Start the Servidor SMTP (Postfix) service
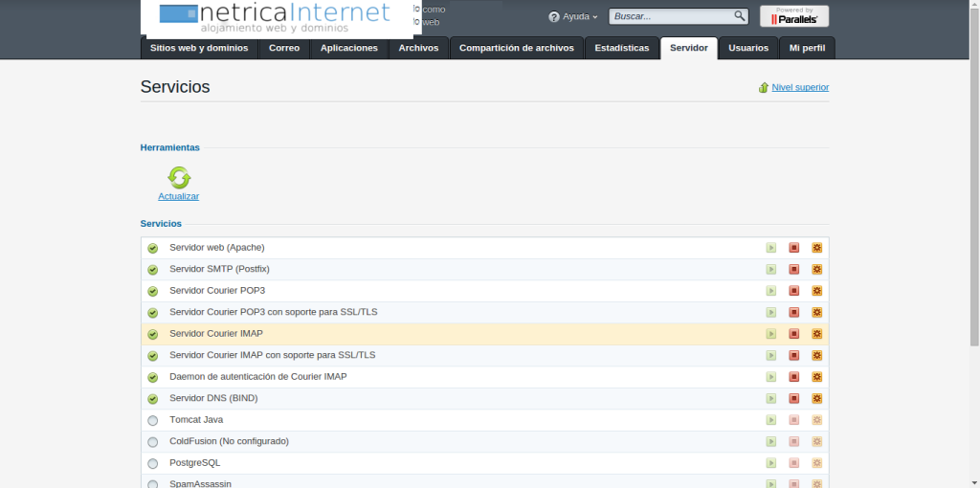The height and width of the screenshot is (488, 980). 770,269
